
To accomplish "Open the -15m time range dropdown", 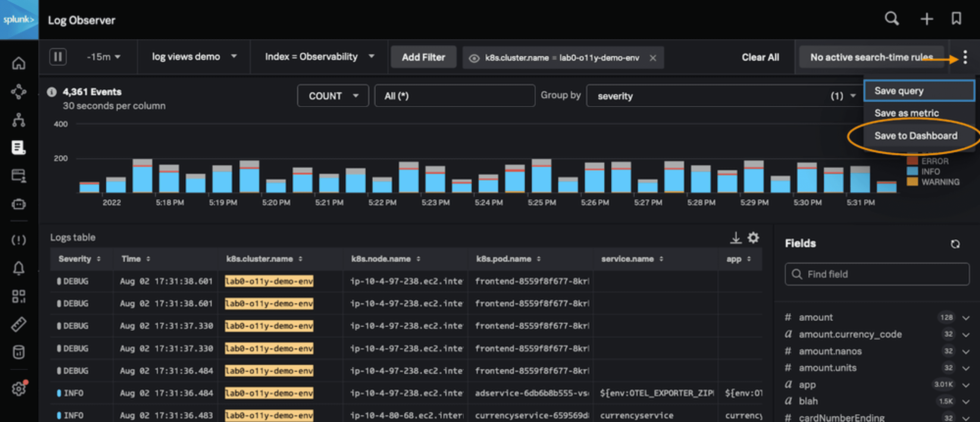I will [x=103, y=57].
